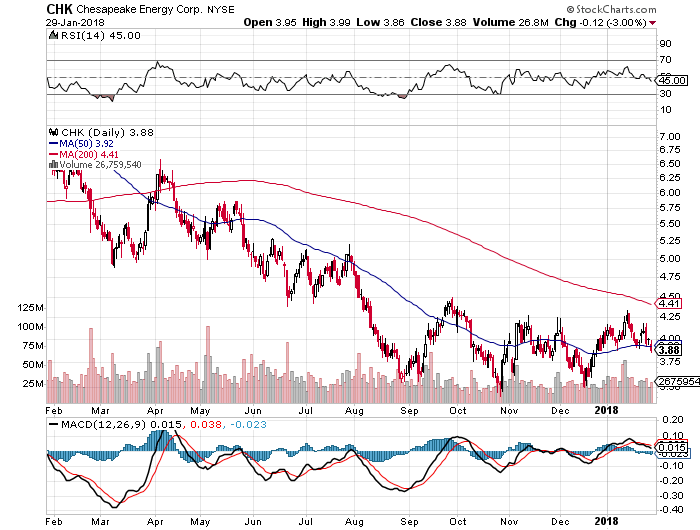Click the Low 3.86 value
This screenshot has width=700, height=530.
(x=380, y=22)
